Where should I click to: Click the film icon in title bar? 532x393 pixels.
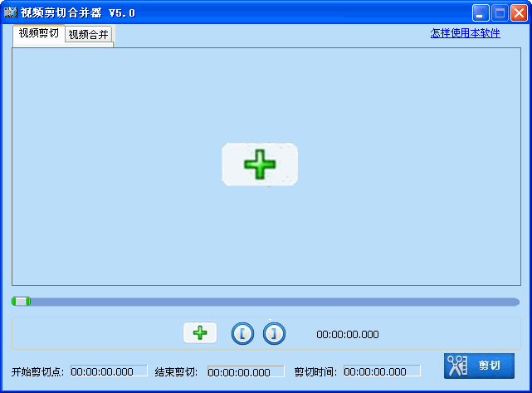click(x=11, y=12)
